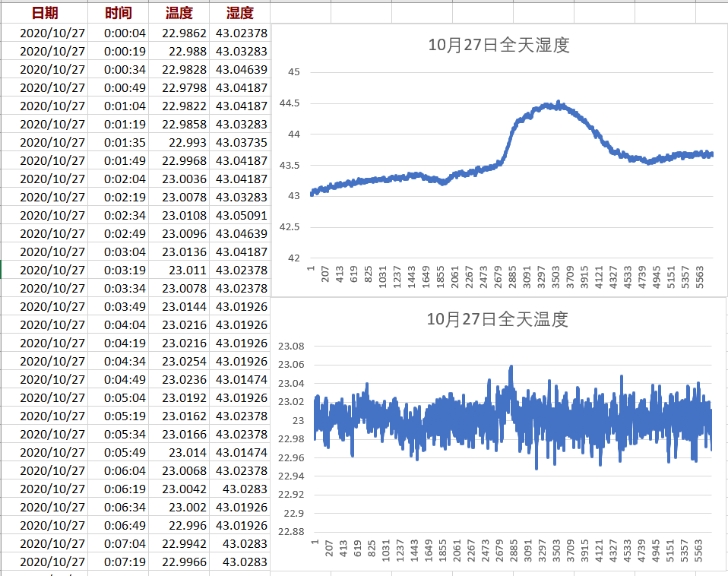Select the 温度 column header cell

click(x=179, y=13)
